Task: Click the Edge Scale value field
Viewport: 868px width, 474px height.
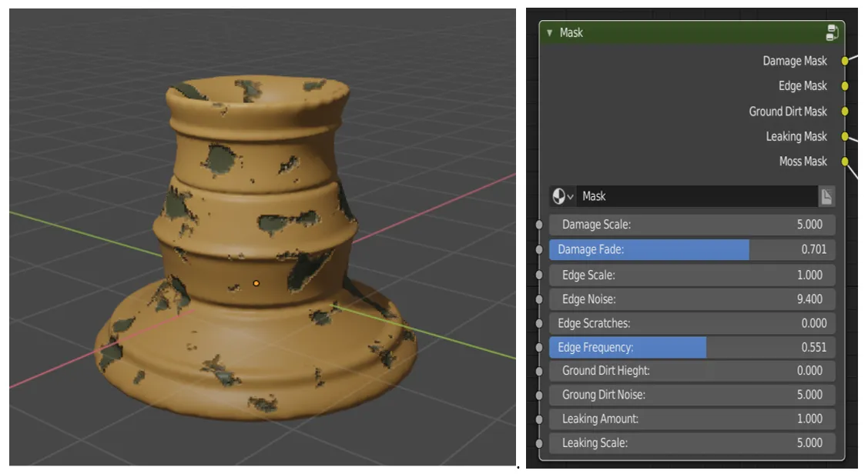Action: click(692, 275)
